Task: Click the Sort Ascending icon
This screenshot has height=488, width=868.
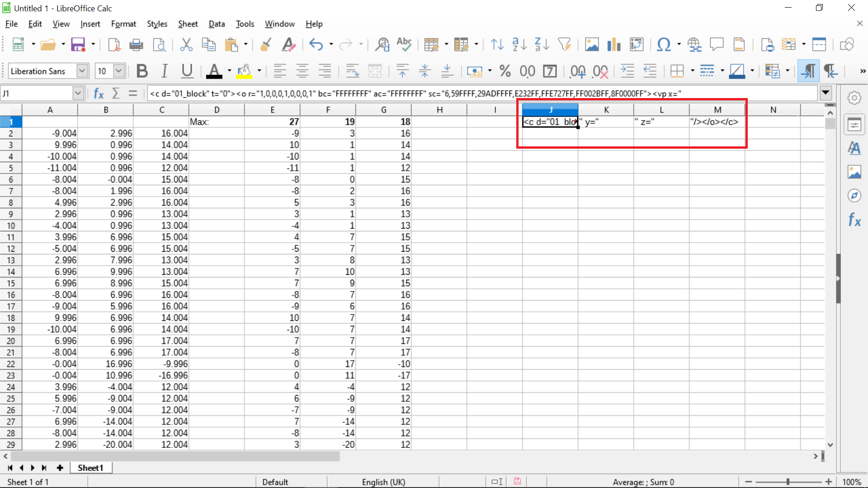Action: [519, 44]
